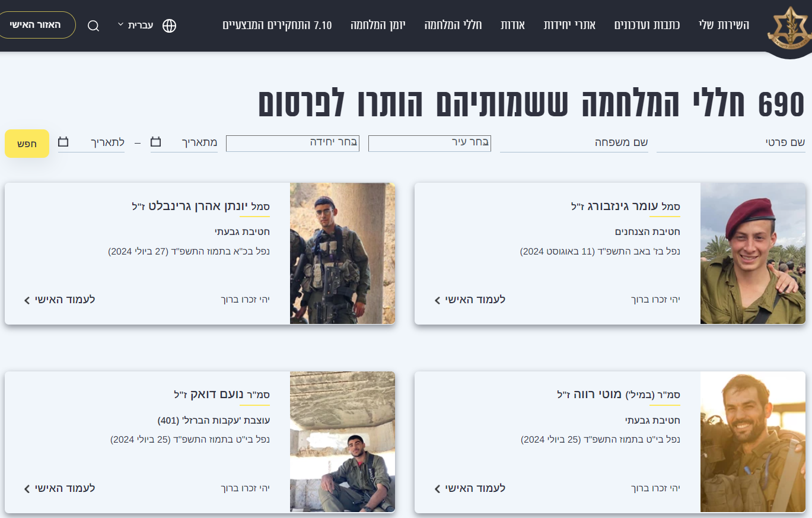Click chevron arrow on מוטי רווה card
The height and width of the screenshot is (518, 812).
point(437,489)
